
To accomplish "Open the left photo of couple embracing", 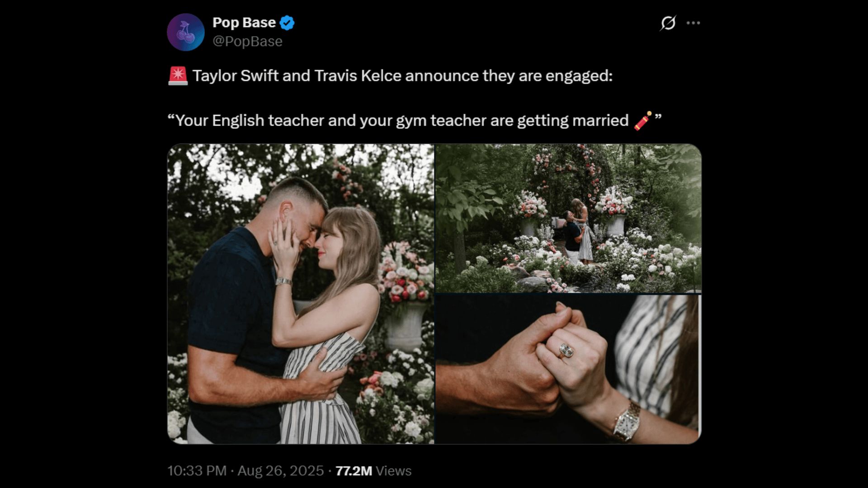I will click(x=301, y=294).
